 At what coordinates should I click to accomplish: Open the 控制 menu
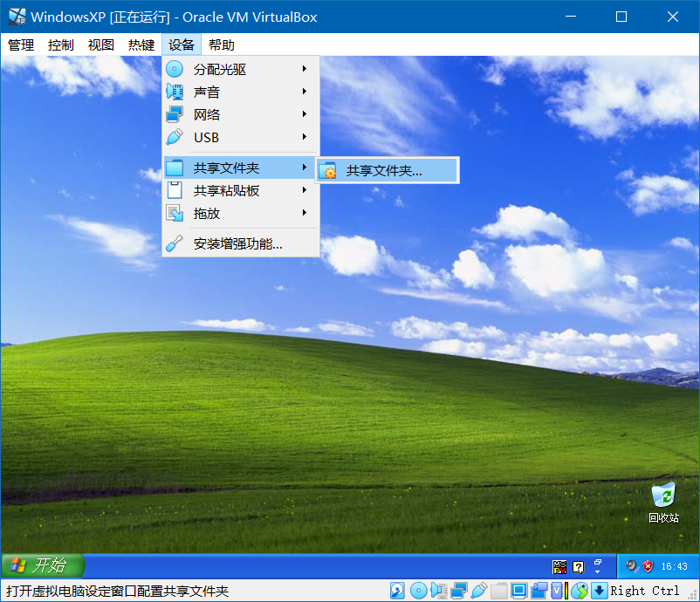61,44
